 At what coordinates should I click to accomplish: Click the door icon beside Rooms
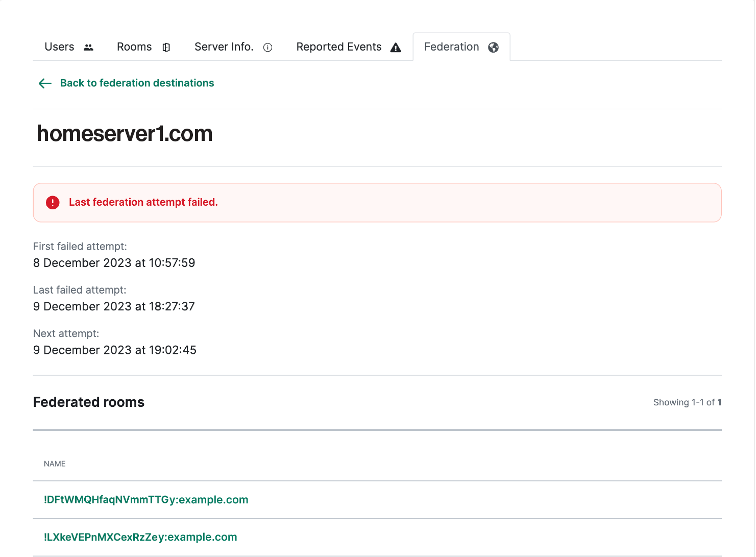click(x=166, y=47)
